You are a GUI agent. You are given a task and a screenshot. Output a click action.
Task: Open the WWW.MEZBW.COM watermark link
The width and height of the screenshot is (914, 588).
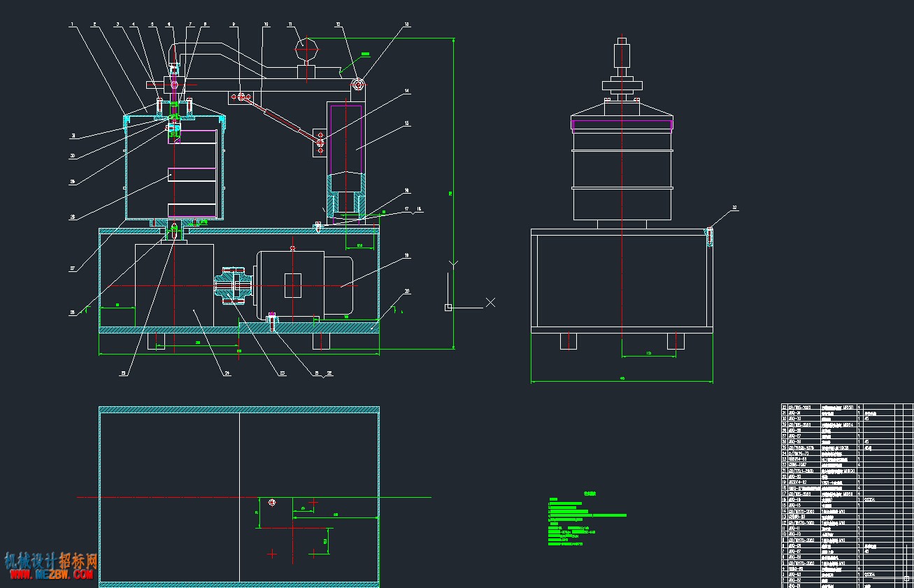click(51, 575)
